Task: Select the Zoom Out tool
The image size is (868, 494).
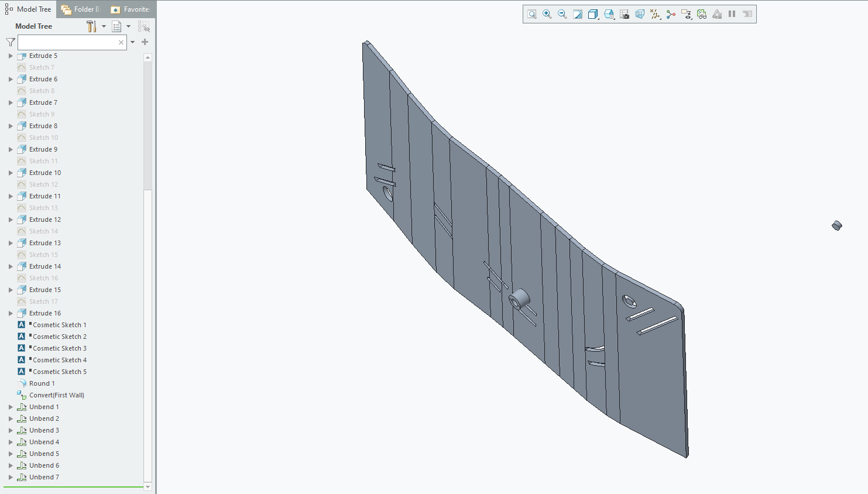Action: (562, 13)
